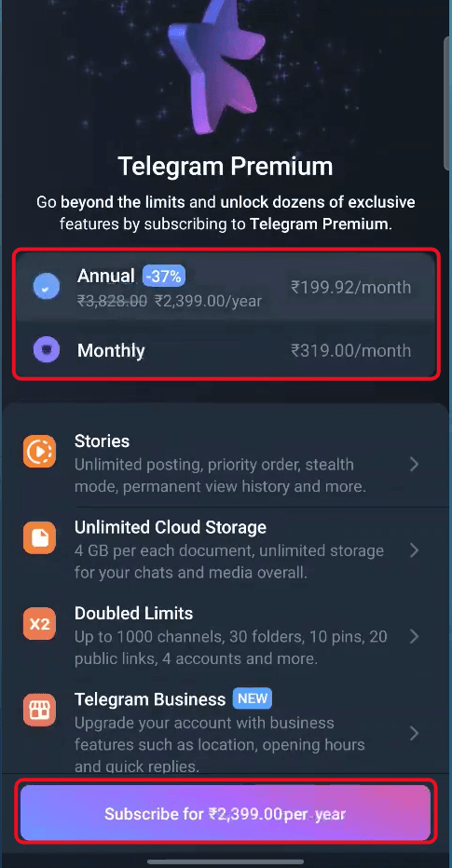Click the scrollbar handle on the right edge

click(448, 103)
